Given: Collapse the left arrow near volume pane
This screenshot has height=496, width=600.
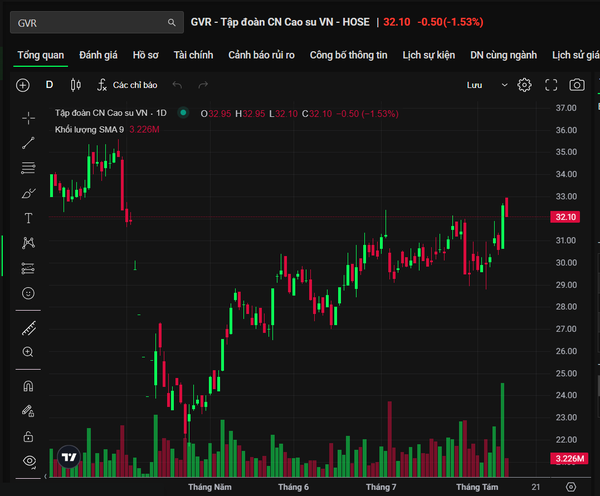Looking at the screenshot, I should tap(46, 476).
